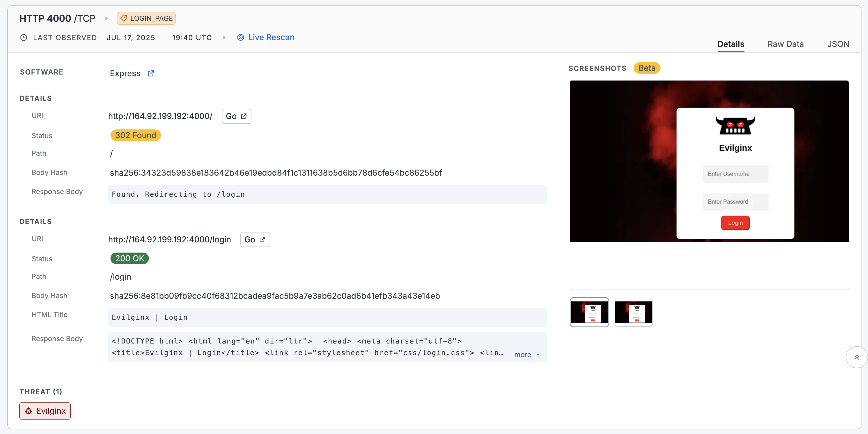Click the bug icon in Evilginx threat tag
868x434 pixels.
29,411
